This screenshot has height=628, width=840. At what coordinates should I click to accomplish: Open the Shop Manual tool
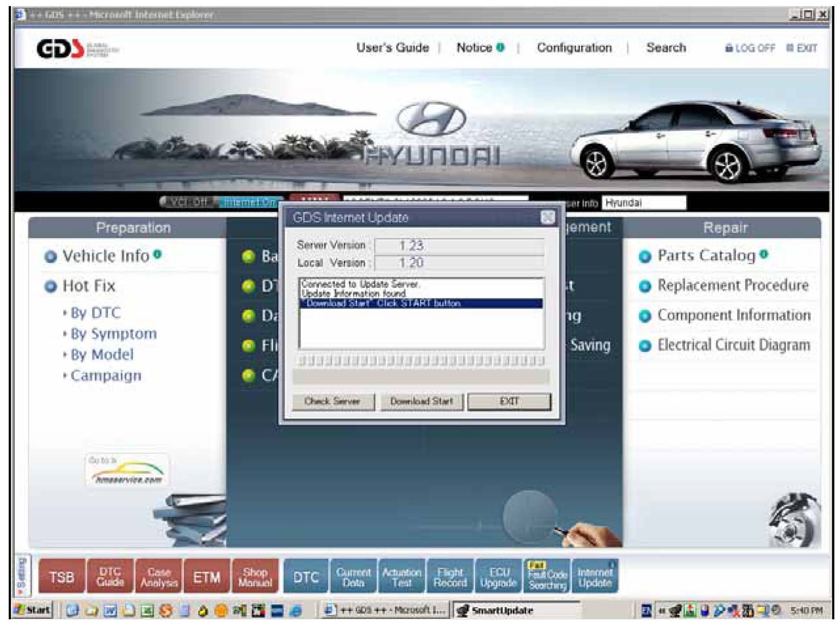(x=255, y=577)
